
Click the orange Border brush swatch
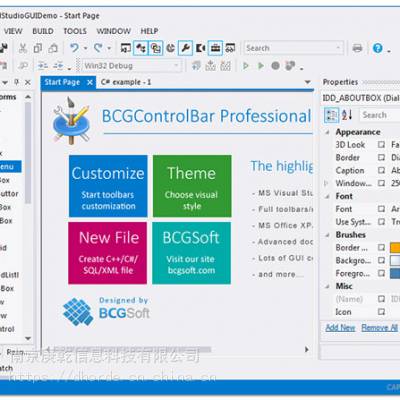[x=395, y=248]
